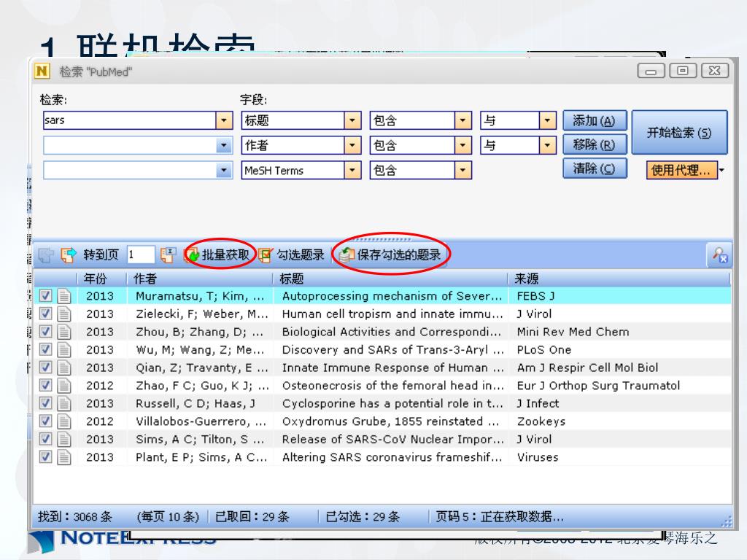This screenshot has width=747, height=560.
Task: Click 保存勾选的题录 save checked records
Action: click(x=390, y=254)
